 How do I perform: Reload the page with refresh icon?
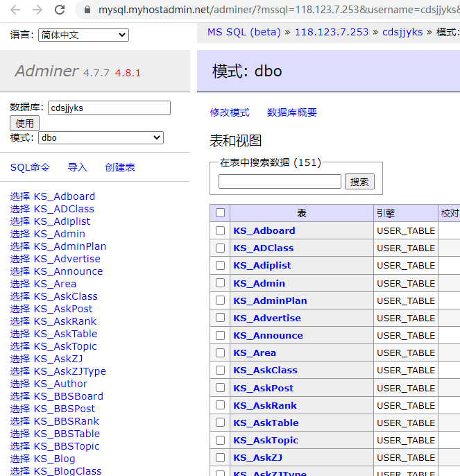point(60,10)
